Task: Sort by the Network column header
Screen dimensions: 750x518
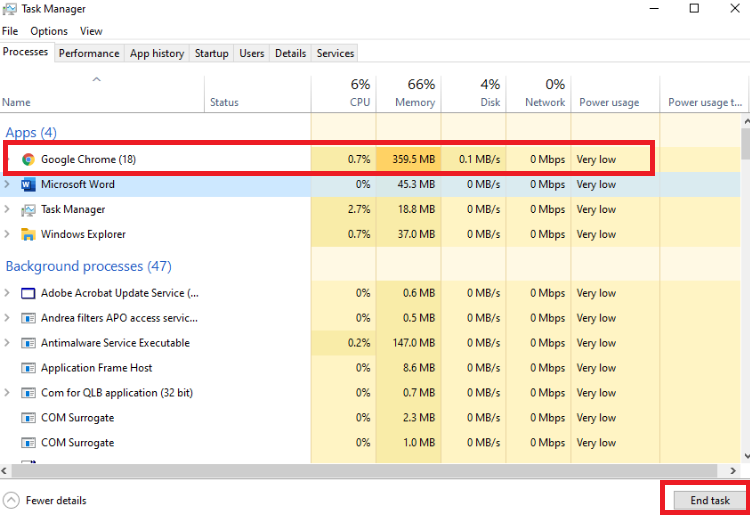Action: click(x=539, y=94)
